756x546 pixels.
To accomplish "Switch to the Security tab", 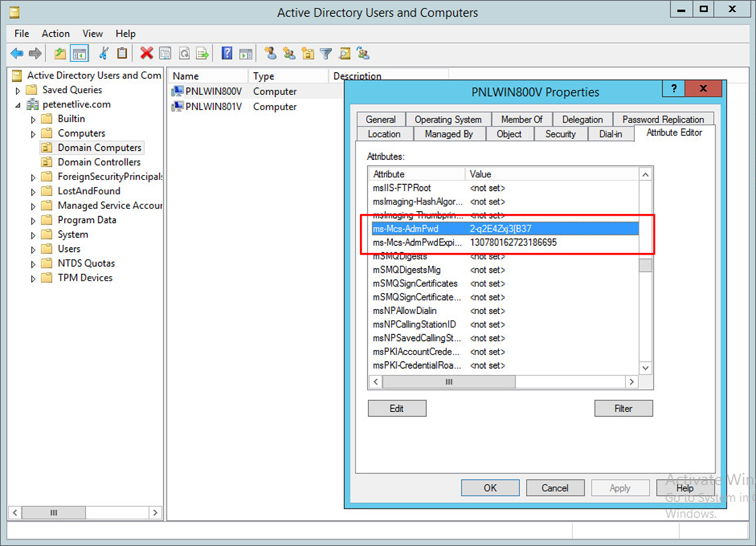I will 560,134.
